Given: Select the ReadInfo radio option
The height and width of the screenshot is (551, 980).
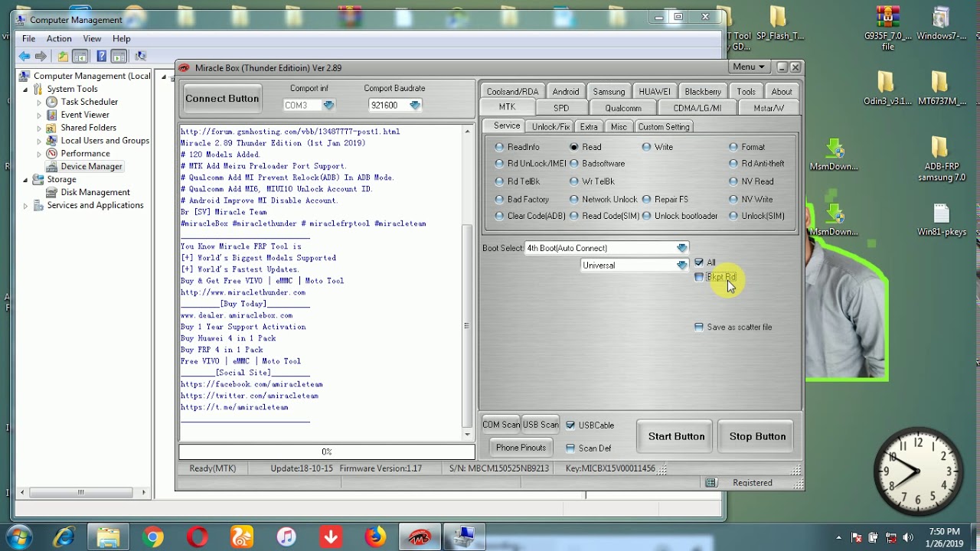Looking at the screenshot, I should 499,147.
